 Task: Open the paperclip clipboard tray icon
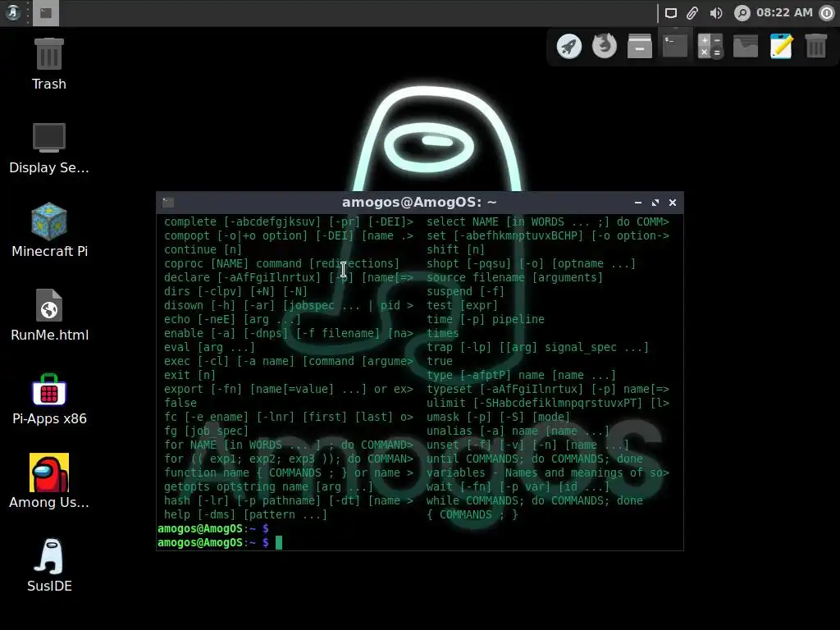[x=692, y=13]
